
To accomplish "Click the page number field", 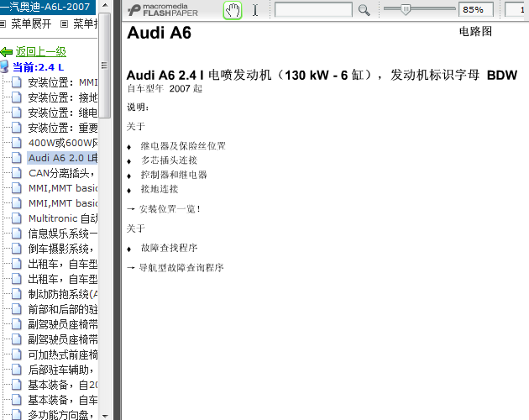I will coord(517,9).
